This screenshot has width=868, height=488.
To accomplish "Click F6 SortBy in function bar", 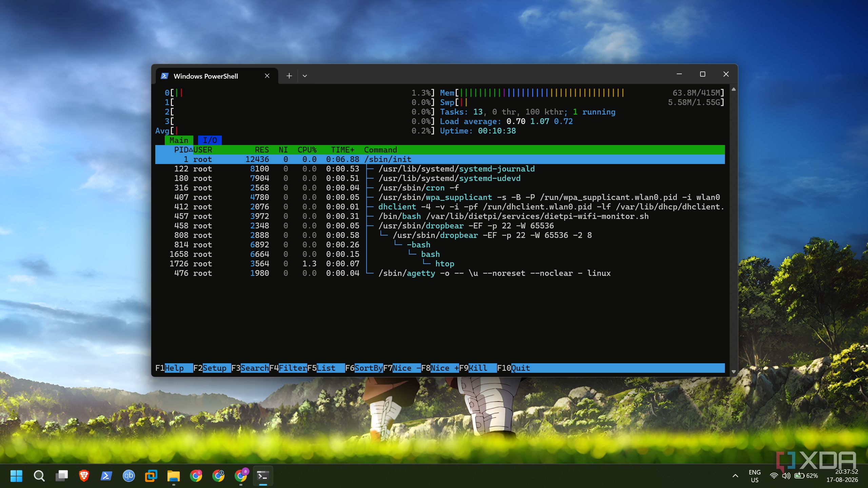I will (364, 368).
